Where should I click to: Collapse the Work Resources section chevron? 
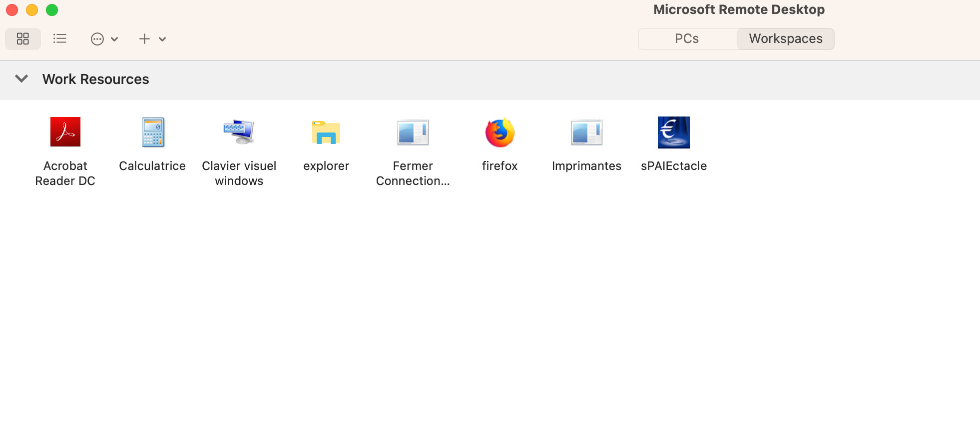[x=21, y=78]
